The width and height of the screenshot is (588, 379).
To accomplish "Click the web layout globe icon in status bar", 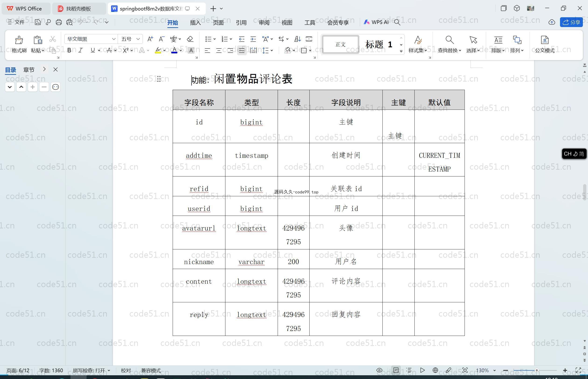I will pos(435,370).
